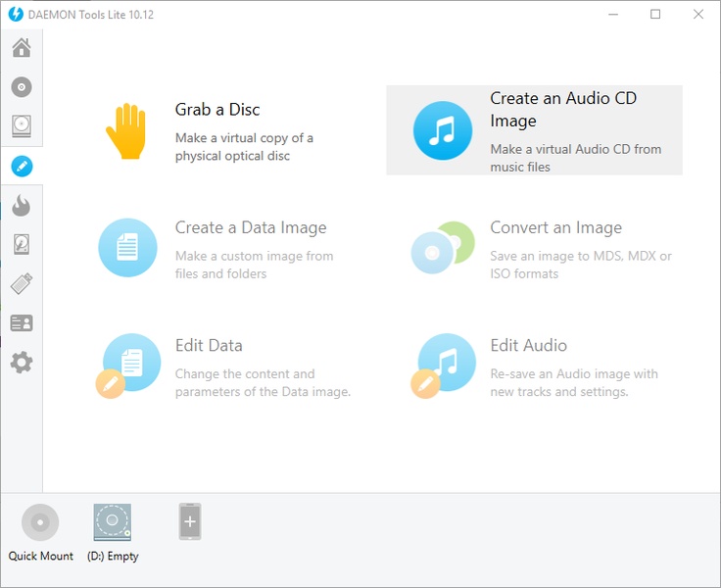
Task: Select the pencil Image Editor sidebar icon
Action: coord(21,166)
